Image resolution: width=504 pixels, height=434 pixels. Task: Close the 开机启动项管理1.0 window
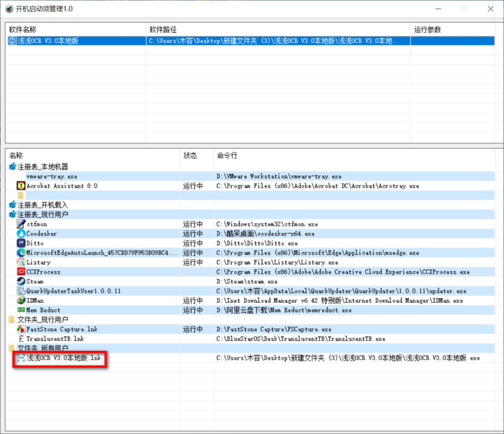point(490,9)
